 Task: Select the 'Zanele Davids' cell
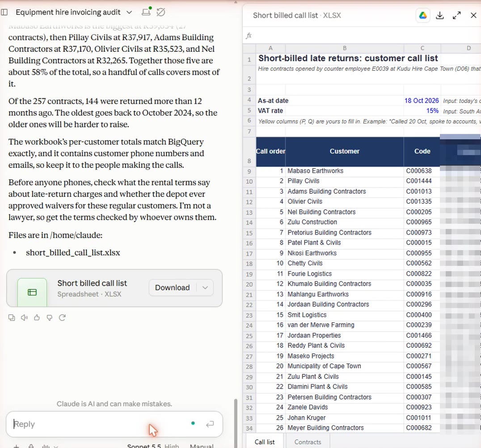tap(345, 407)
